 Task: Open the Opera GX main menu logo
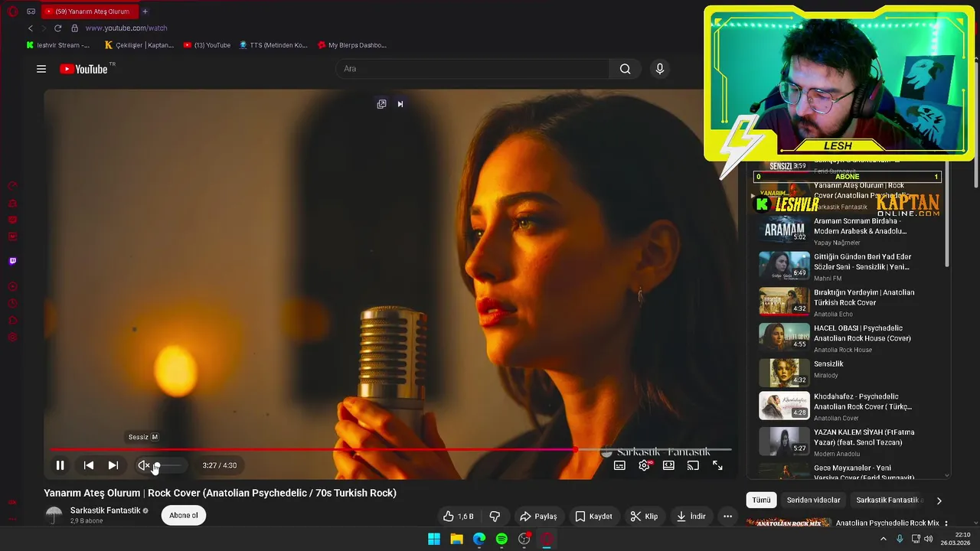(x=12, y=11)
